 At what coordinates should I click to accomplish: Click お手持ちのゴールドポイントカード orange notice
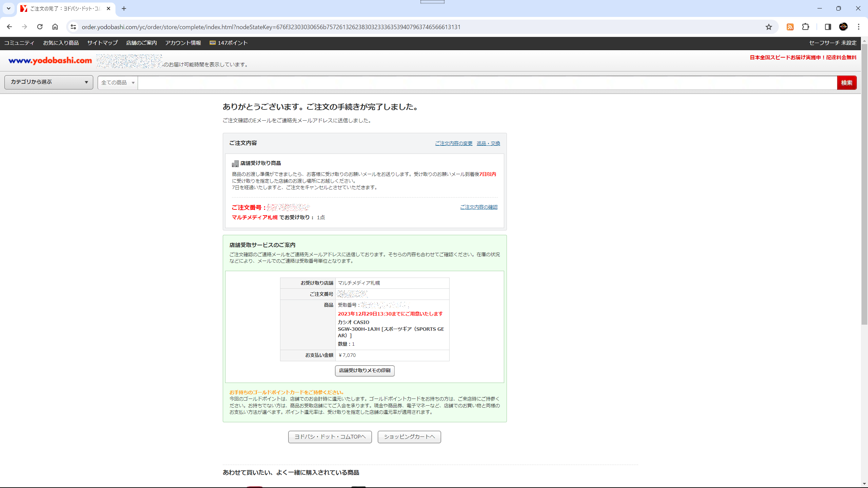click(287, 392)
